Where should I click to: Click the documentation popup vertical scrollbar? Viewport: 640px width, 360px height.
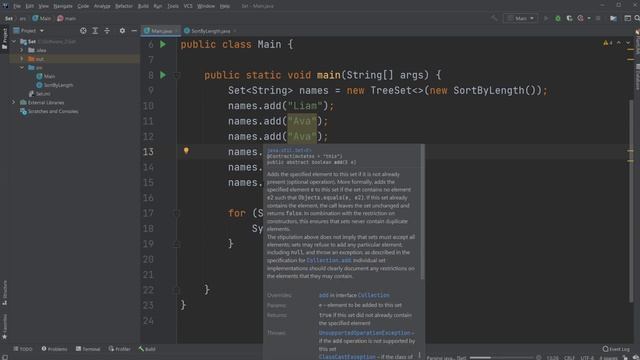pyautogui.click(x=422, y=212)
